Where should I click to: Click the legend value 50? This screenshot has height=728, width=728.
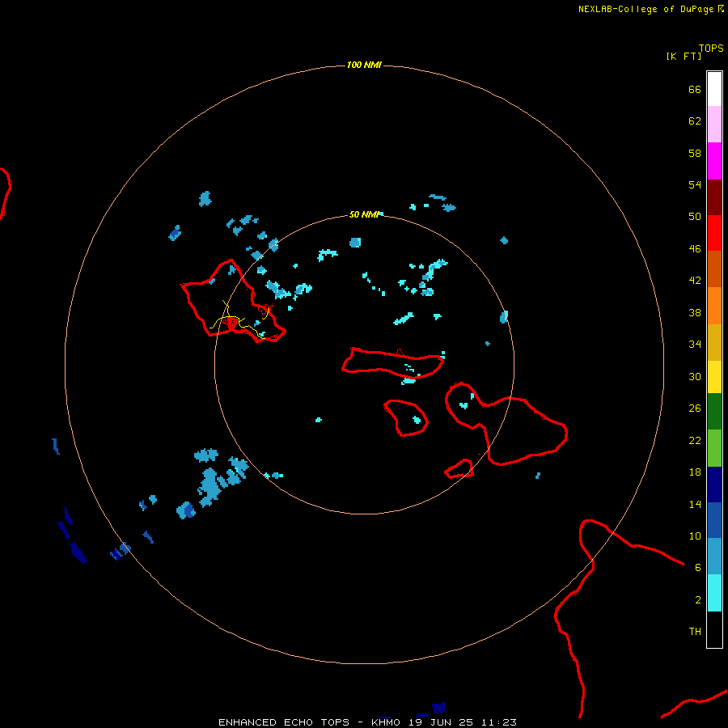tap(695, 217)
